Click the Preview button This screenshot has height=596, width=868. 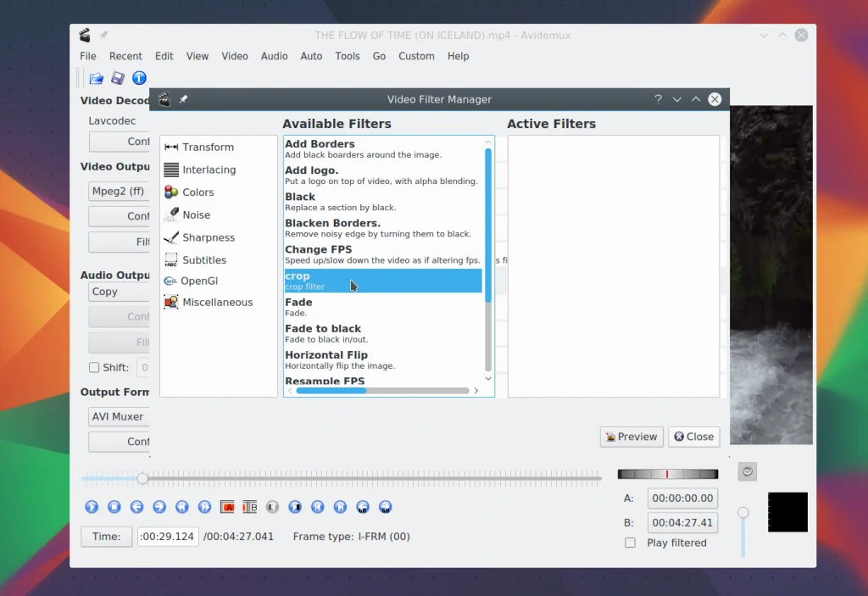[x=632, y=437]
